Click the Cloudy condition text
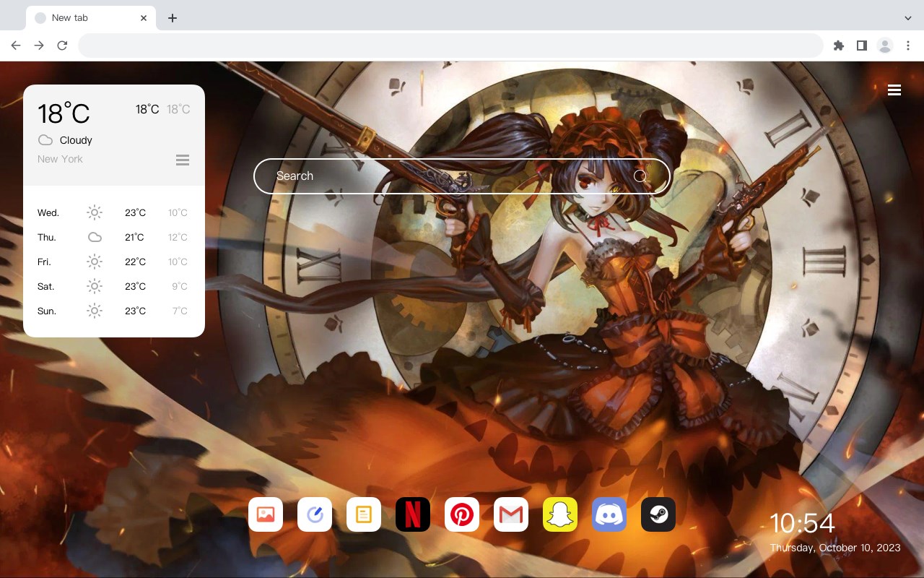This screenshot has height=578, width=924. pyautogui.click(x=76, y=140)
